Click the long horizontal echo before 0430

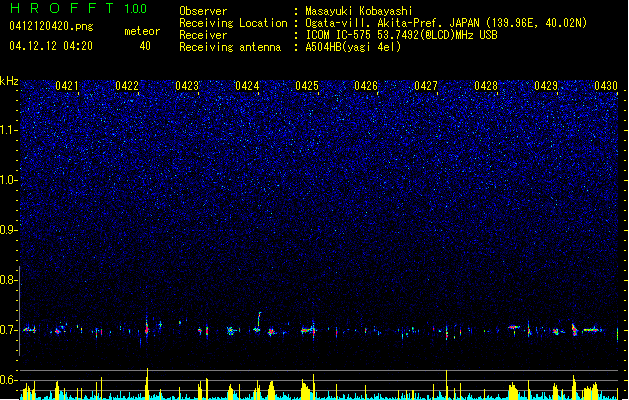[592, 330]
